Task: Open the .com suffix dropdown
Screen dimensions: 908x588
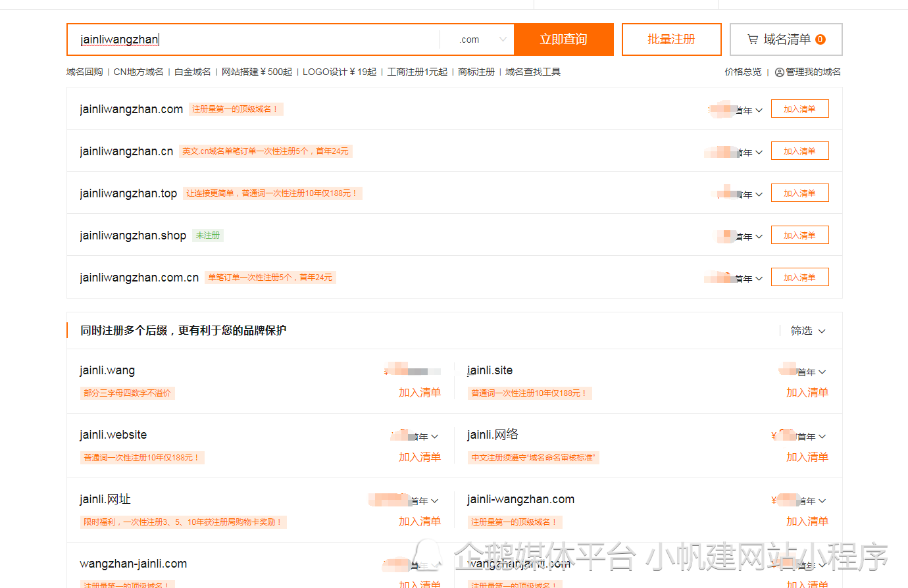Action: [482, 39]
